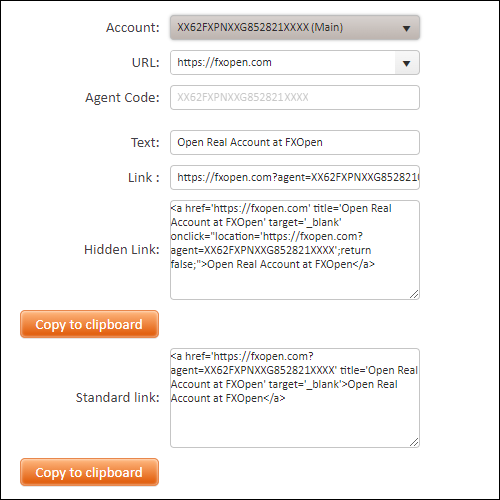
Task: Click the Account: label
Action: point(133,28)
